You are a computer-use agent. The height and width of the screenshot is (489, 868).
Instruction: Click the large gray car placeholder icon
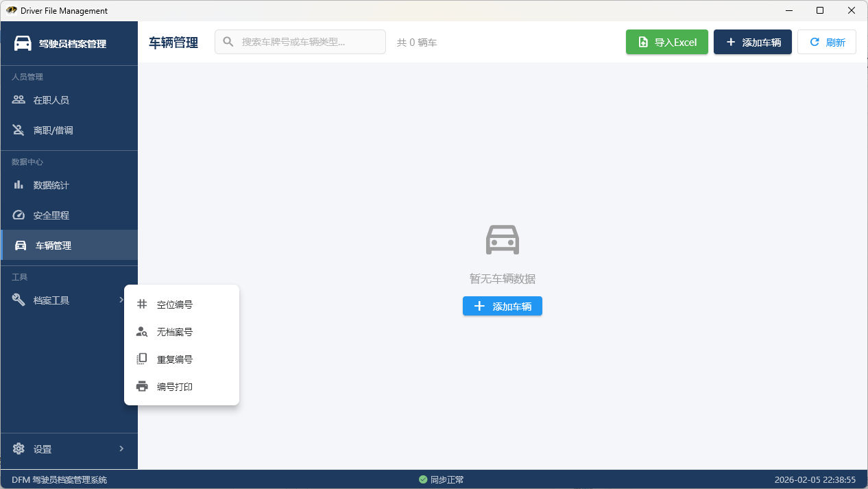pyautogui.click(x=502, y=240)
